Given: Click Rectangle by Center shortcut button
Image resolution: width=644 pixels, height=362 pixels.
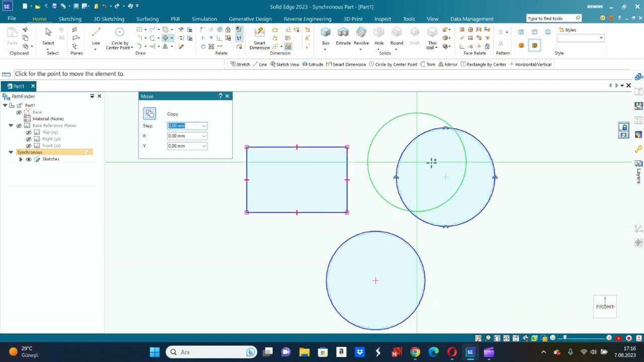Looking at the screenshot, I should tap(483, 64).
